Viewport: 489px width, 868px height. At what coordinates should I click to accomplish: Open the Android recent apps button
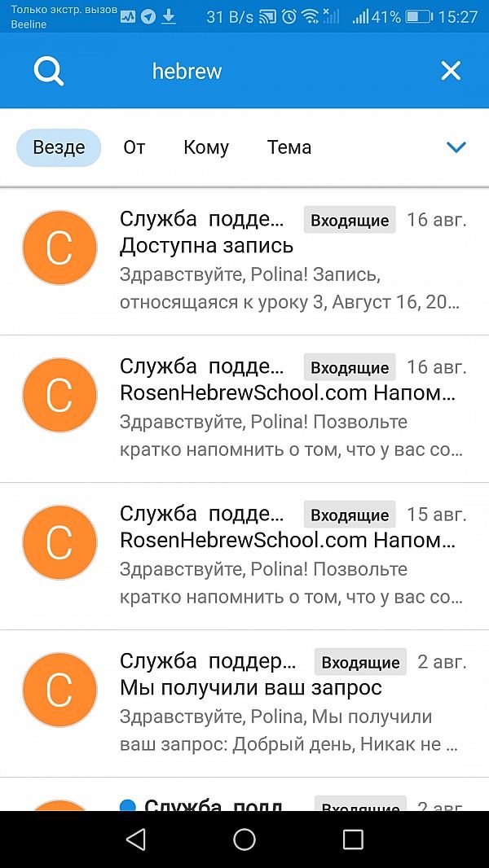coord(353,840)
